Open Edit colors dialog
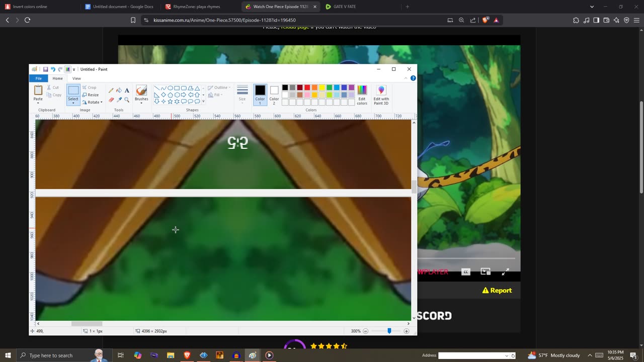Viewport: 644px width, 362px height. (x=362, y=95)
